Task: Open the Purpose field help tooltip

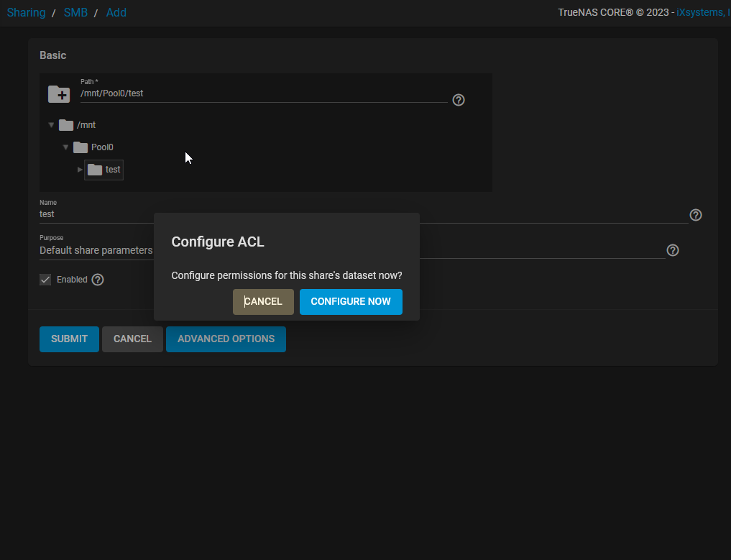Action: coord(673,250)
